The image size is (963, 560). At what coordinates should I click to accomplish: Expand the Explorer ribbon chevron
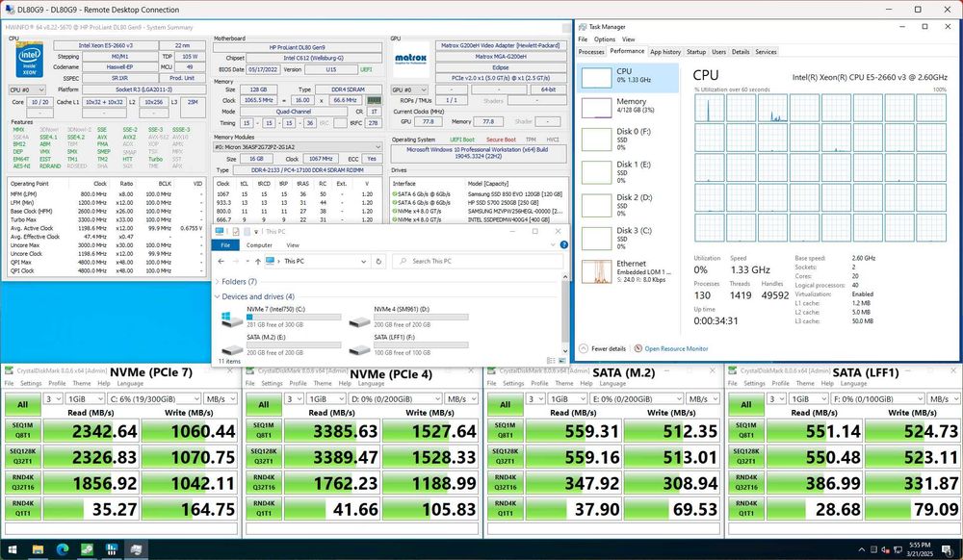click(x=554, y=244)
